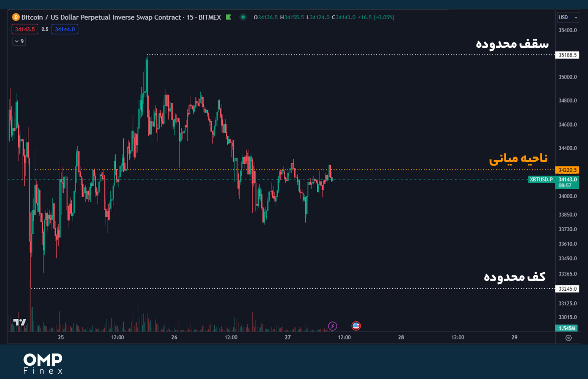The width and height of the screenshot is (588, 379).
Task: Click the 34000.0 price axis label
Action: pos(568,196)
